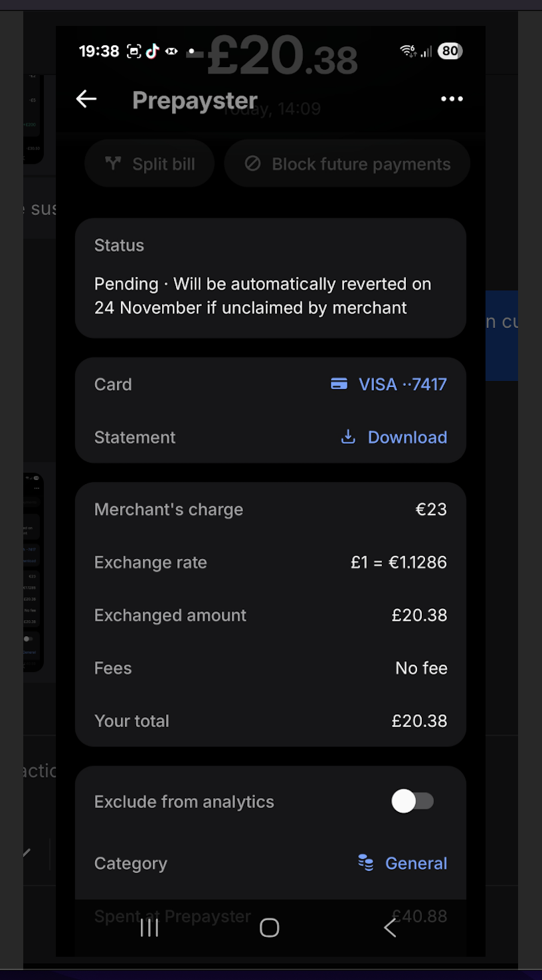
Task: Tap the Split bill button
Action: pyautogui.click(x=150, y=164)
